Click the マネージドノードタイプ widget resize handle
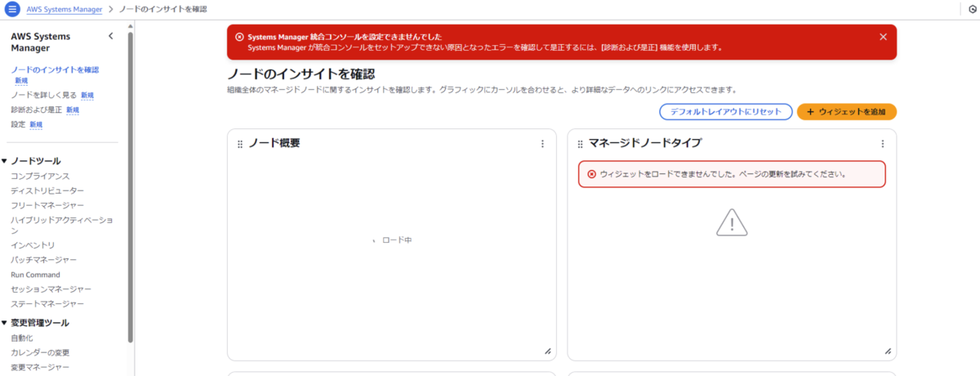Viewport: 980px width, 376px height. point(888,351)
